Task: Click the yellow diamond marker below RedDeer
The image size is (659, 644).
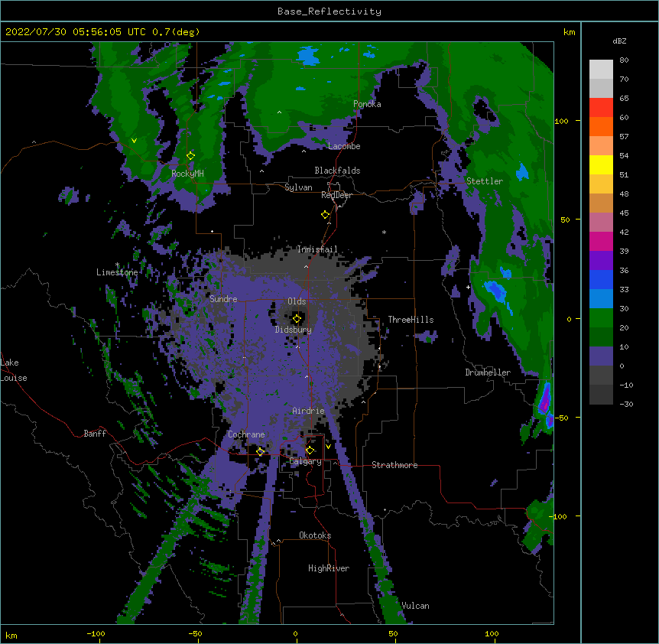Action: tap(326, 215)
